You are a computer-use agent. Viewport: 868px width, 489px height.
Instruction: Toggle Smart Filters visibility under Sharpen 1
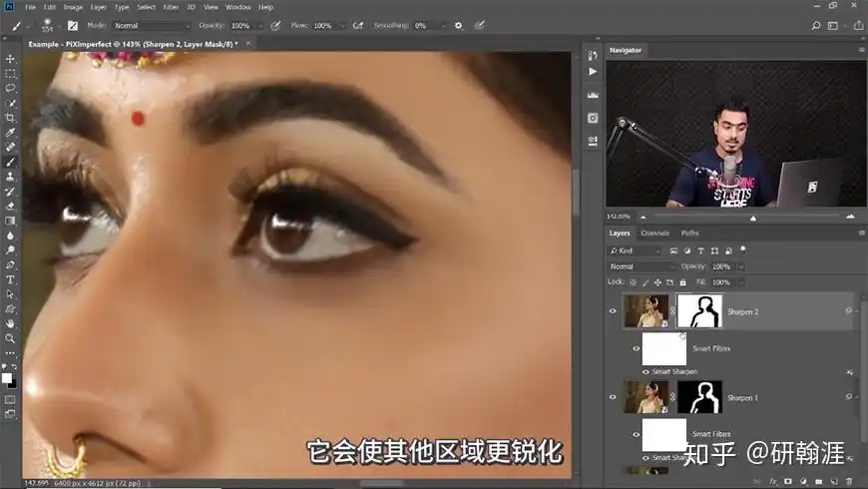tap(637, 435)
